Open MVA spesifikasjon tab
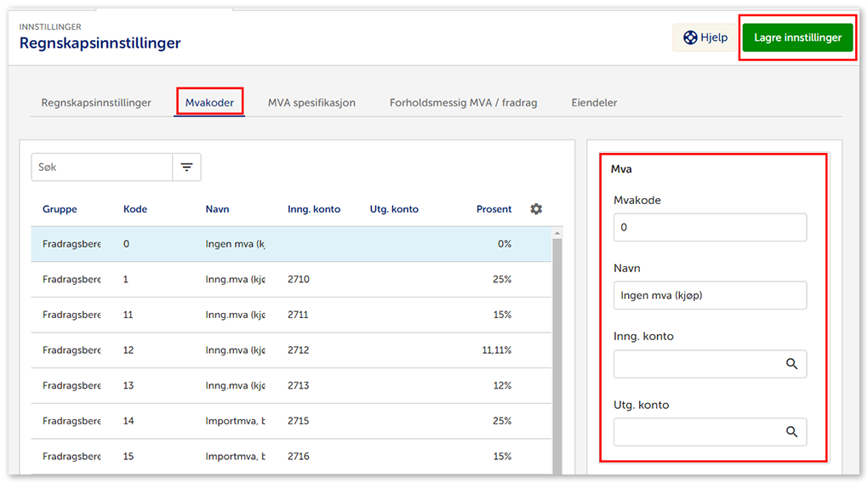868x483 pixels. click(x=311, y=103)
